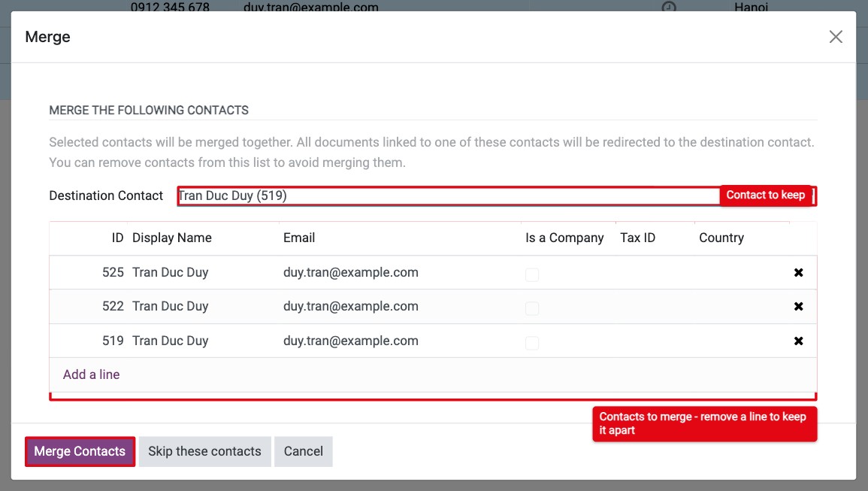Viewport: 868px width, 491px height.
Task: Remove contact 525 line with X icon
Action: coord(798,273)
